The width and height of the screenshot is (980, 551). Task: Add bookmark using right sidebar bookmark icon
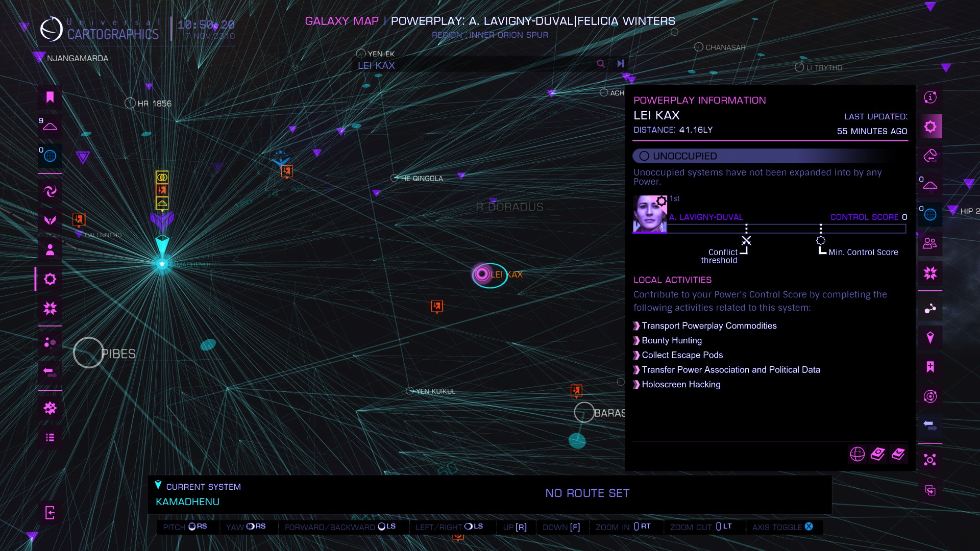930,367
